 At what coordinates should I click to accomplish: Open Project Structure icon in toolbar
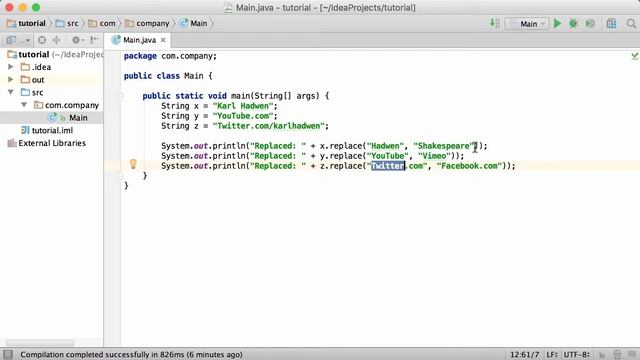coord(611,24)
